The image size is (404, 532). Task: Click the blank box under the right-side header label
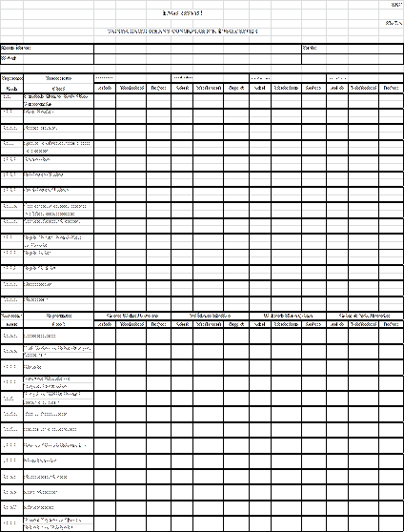(353, 59)
